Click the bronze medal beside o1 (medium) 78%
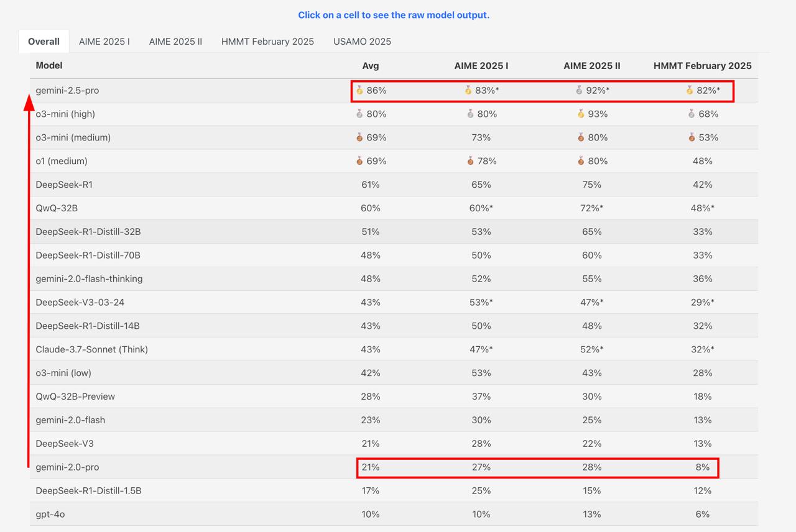The width and height of the screenshot is (796, 532). coord(470,161)
